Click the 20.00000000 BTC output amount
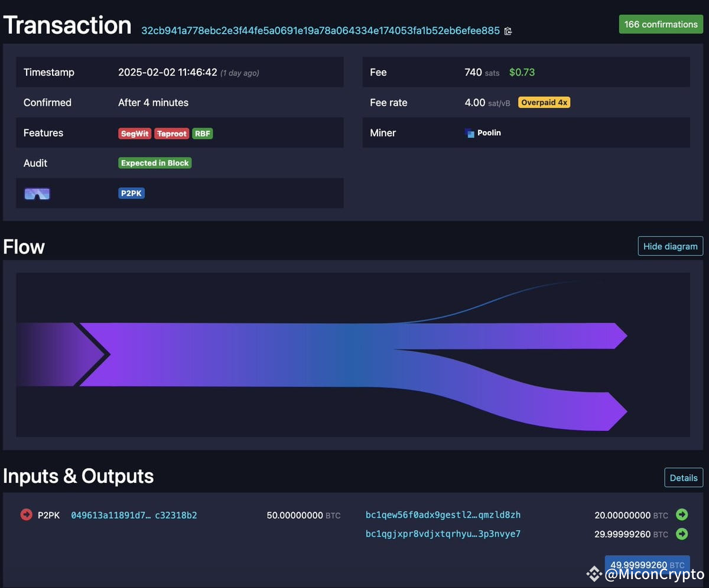This screenshot has height=588, width=709. [631, 515]
